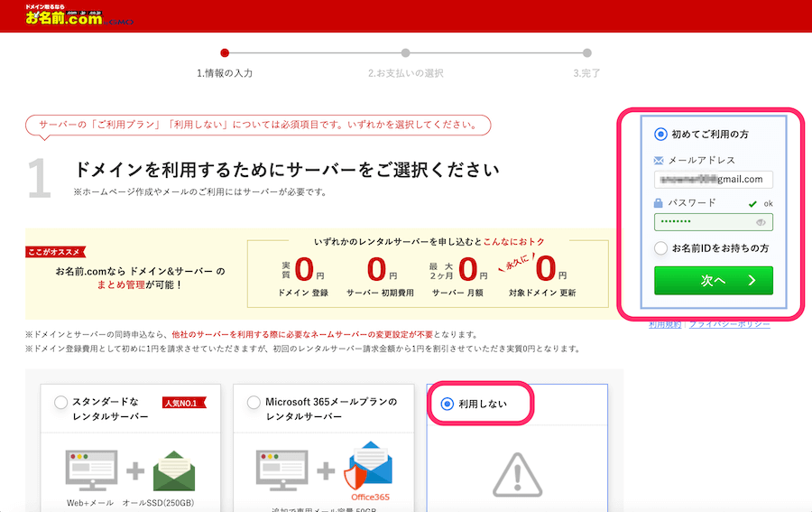Open the 利用規約 link
Image resolution: width=812 pixels, height=512 pixels.
point(665,324)
